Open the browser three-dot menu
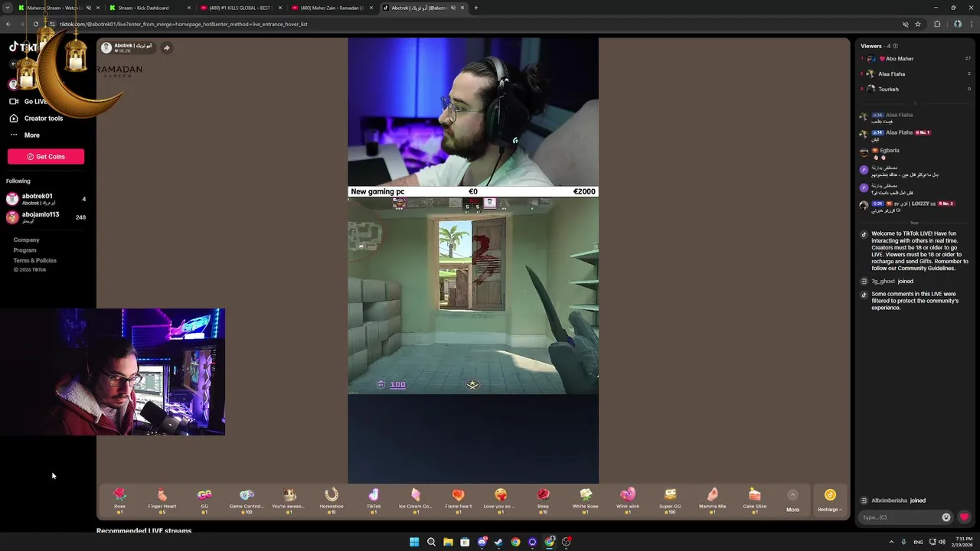980x551 pixels. 972,24
